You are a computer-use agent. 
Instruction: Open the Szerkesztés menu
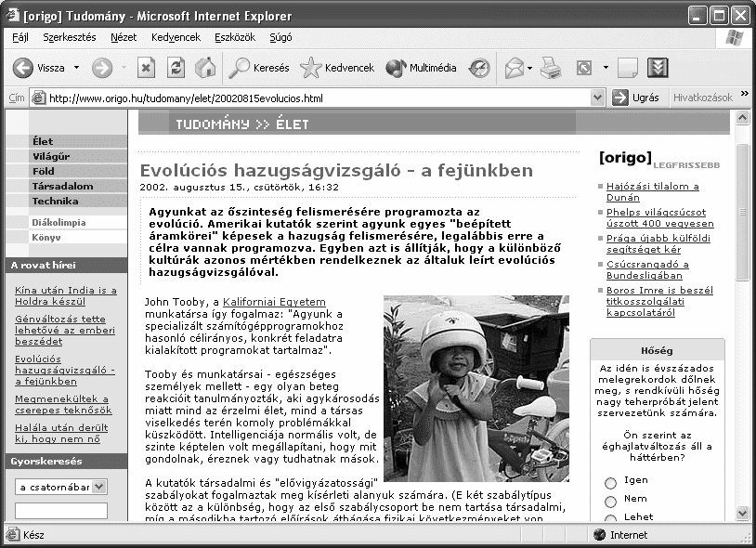70,37
